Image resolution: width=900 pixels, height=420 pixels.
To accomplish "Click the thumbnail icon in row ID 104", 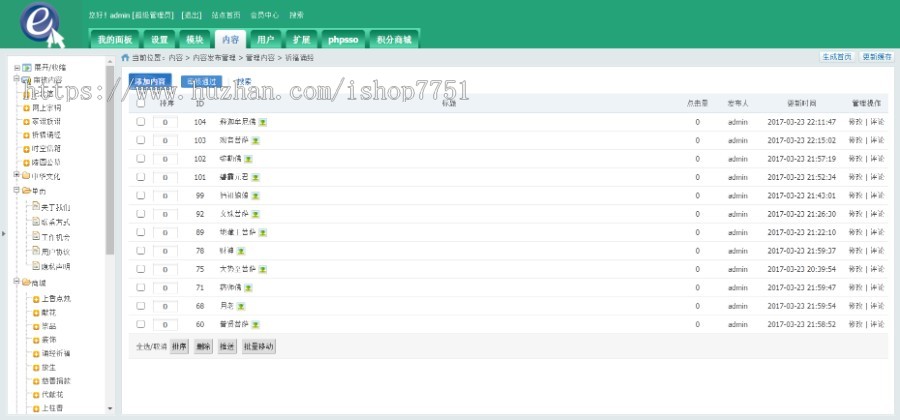I will tap(262, 122).
